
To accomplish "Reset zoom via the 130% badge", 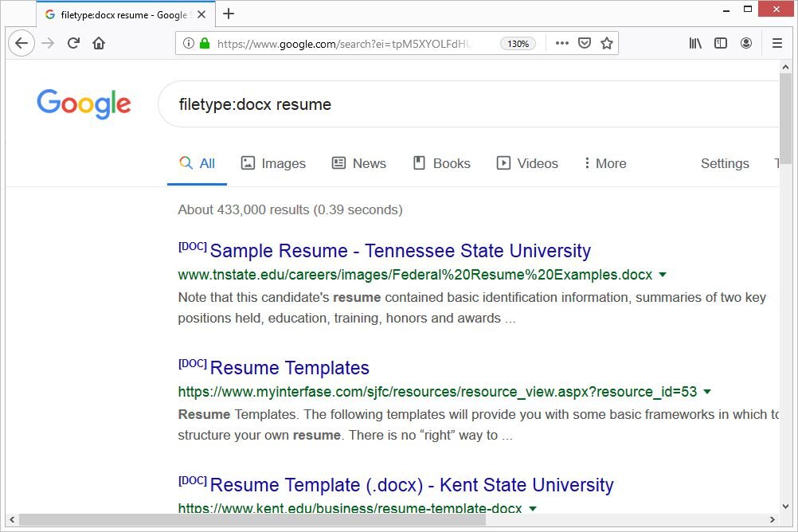I will pos(518,44).
